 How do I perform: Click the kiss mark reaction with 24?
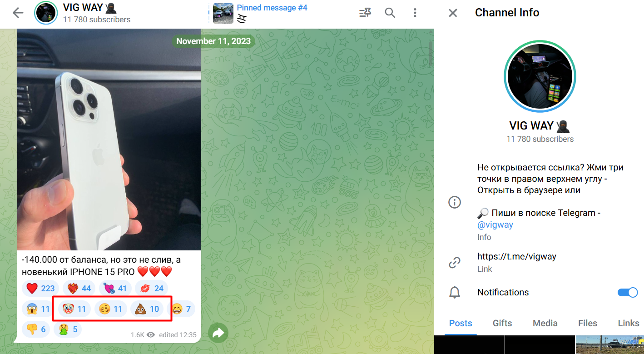pyautogui.click(x=152, y=288)
